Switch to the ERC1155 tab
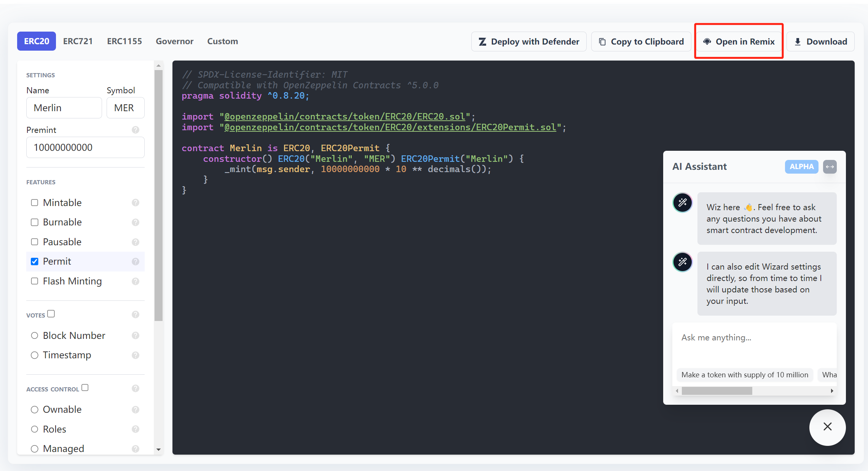Screen dimensions: 868x471 [124, 41]
